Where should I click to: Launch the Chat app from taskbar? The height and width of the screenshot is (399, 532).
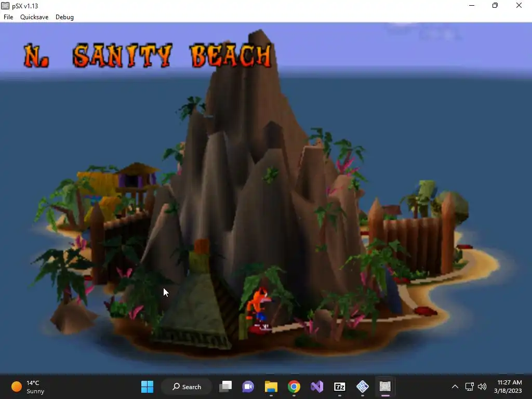[248, 387]
